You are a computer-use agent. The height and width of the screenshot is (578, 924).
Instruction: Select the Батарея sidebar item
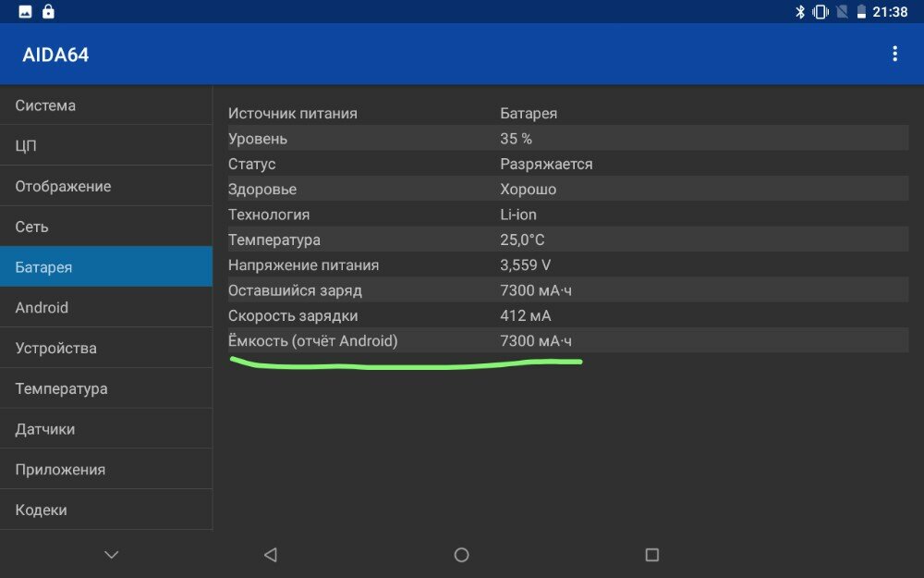[x=106, y=266]
